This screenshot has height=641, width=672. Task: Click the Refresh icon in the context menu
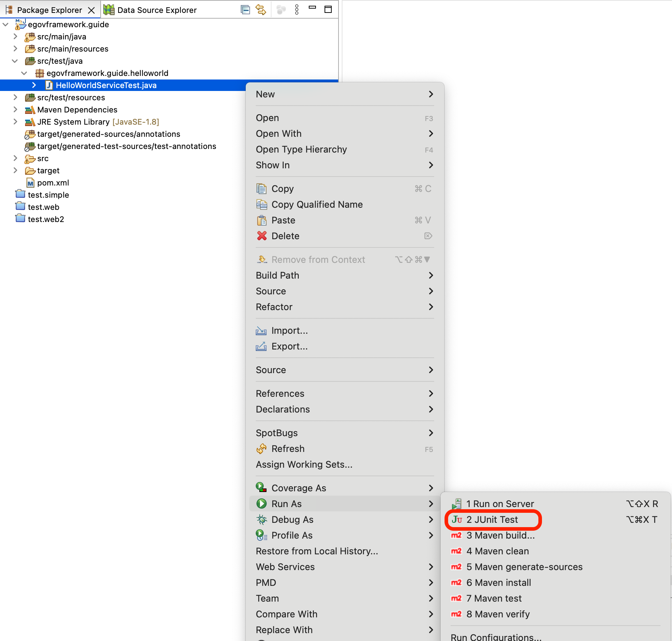(262, 449)
